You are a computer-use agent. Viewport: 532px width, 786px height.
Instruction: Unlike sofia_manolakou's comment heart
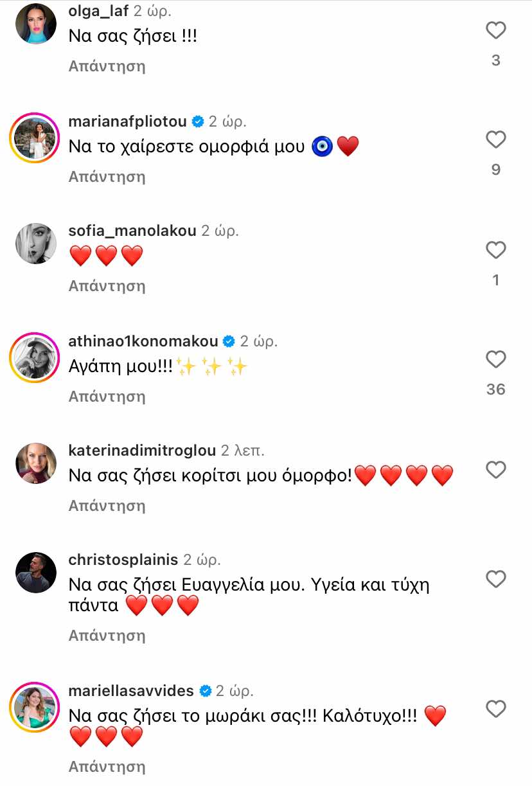[x=495, y=249]
